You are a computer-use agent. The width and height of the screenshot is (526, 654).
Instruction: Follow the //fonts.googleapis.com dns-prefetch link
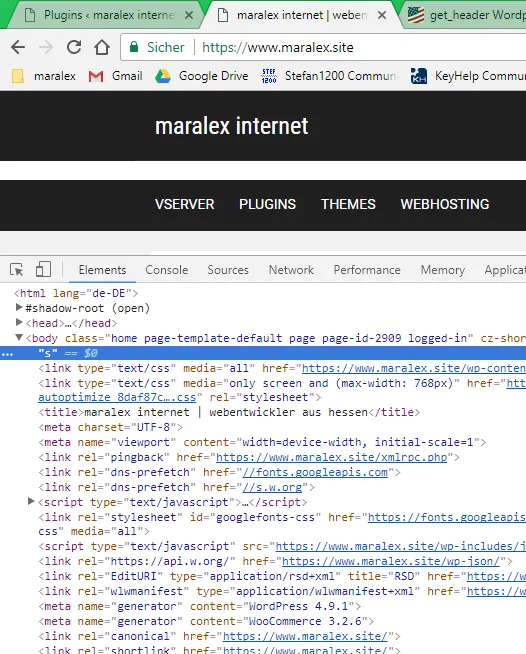(x=315, y=472)
